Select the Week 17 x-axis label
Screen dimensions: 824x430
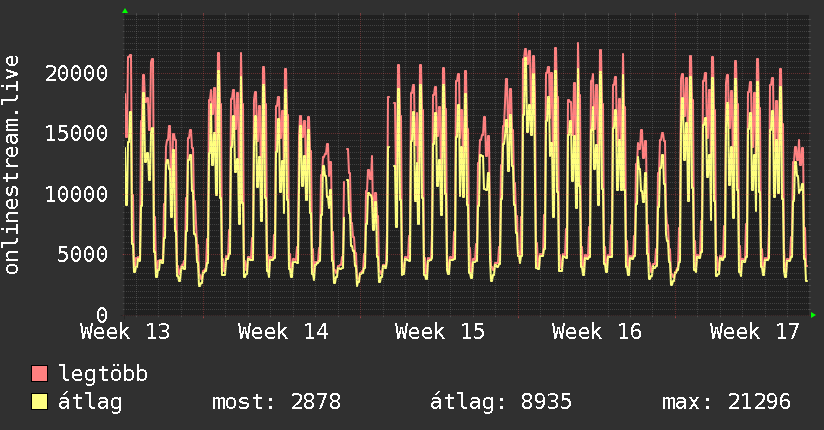pos(755,331)
